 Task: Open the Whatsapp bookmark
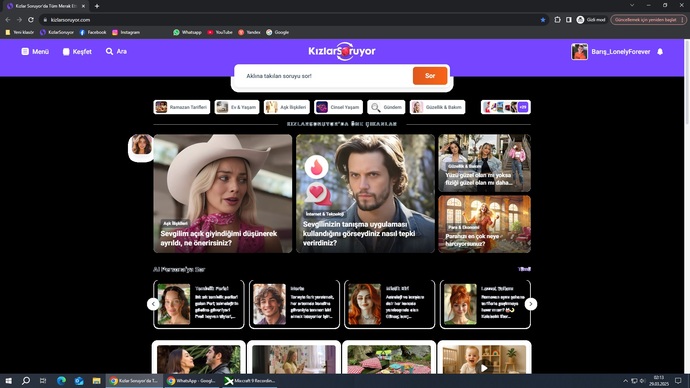187,32
